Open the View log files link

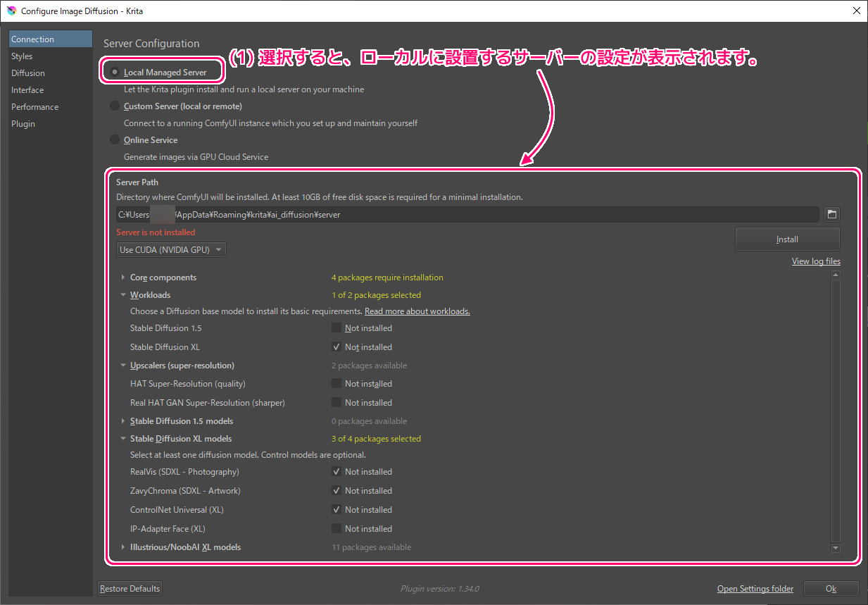pyautogui.click(x=816, y=261)
